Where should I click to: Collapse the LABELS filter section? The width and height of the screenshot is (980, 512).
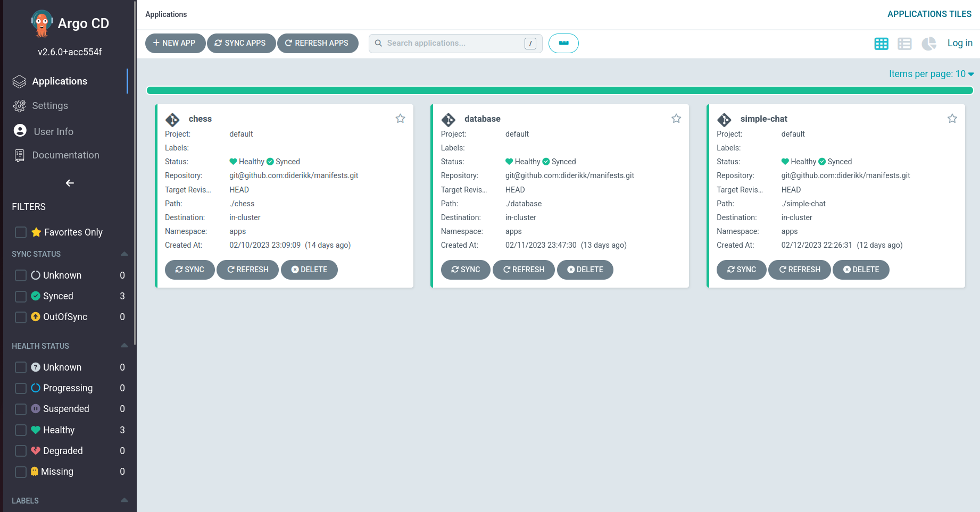coord(124,500)
